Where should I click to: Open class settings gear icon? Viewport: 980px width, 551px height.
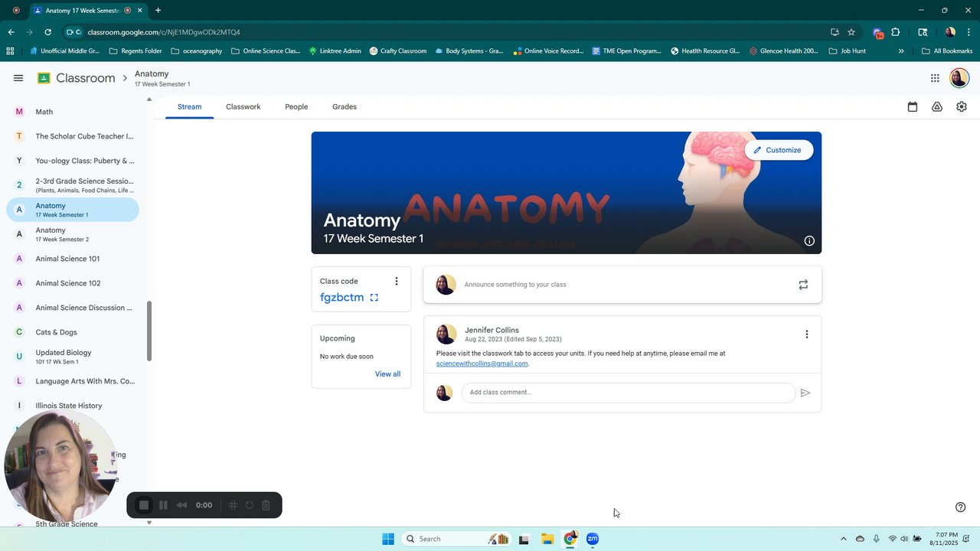pyautogui.click(x=962, y=107)
